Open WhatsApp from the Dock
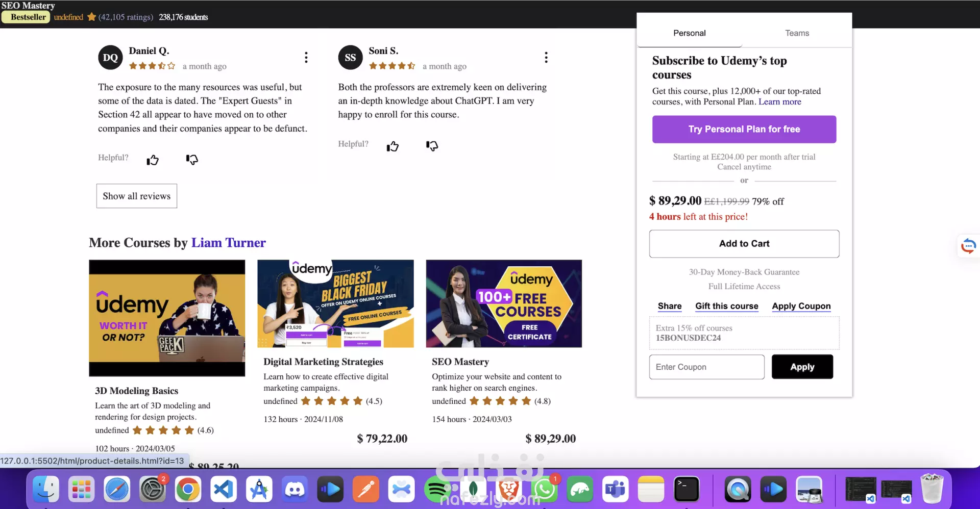This screenshot has height=509, width=980. pyautogui.click(x=544, y=489)
